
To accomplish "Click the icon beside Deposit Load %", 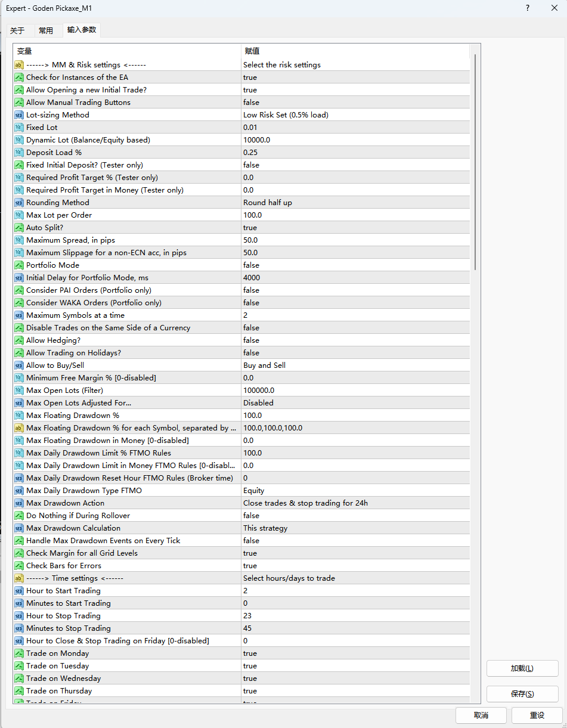I will pyautogui.click(x=19, y=153).
